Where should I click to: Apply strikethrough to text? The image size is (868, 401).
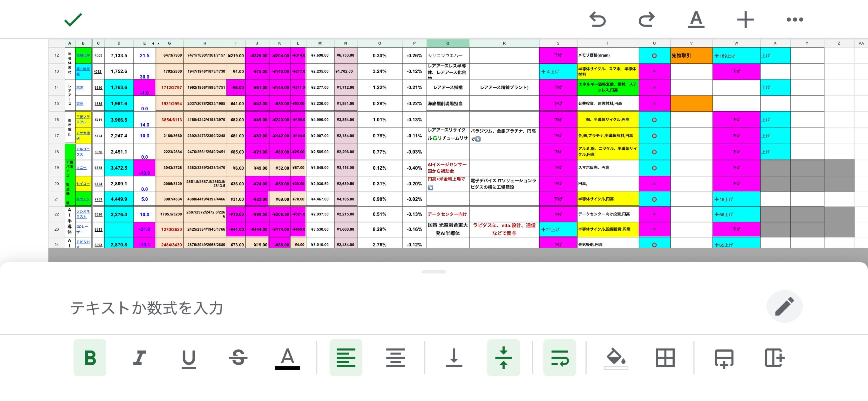point(238,358)
